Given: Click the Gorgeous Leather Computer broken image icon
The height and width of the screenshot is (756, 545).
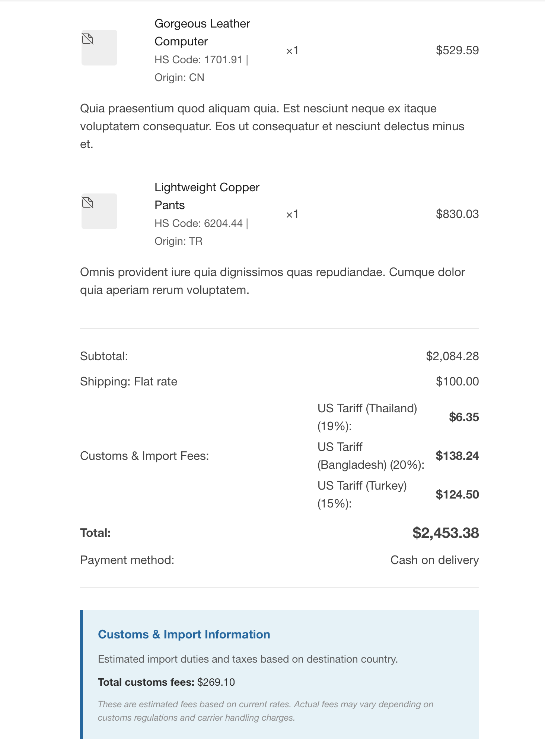Looking at the screenshot, I should (87, 39).
